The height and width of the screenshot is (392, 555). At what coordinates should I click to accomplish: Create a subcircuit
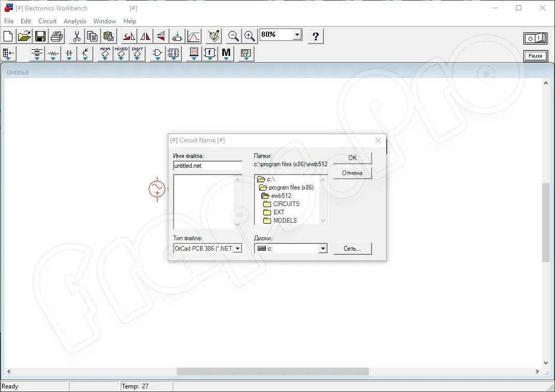tap(177, 36)
